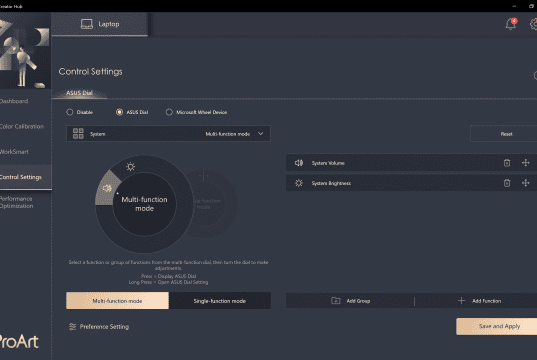This screenshot has width=537, height=360.
Task: Select the brightness sun segment on dial
Action: pos(130,167)
